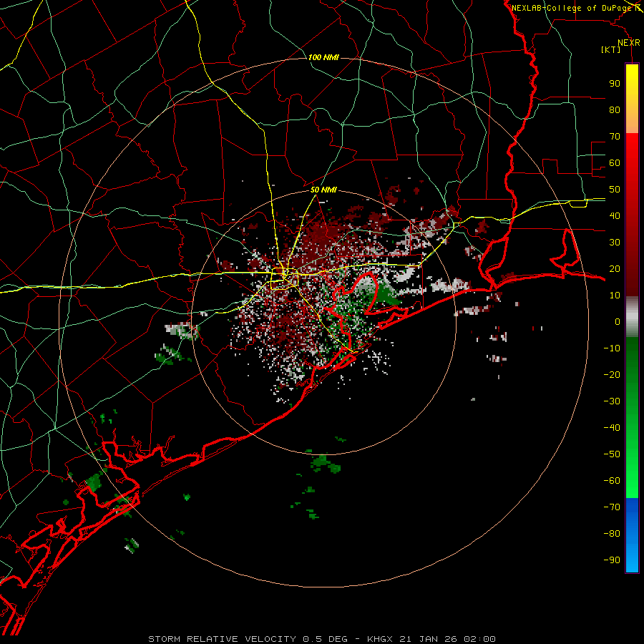Click the 90 value on velocity scale
644x644 pixels.
pyautogui.click(x=615, y=84)
